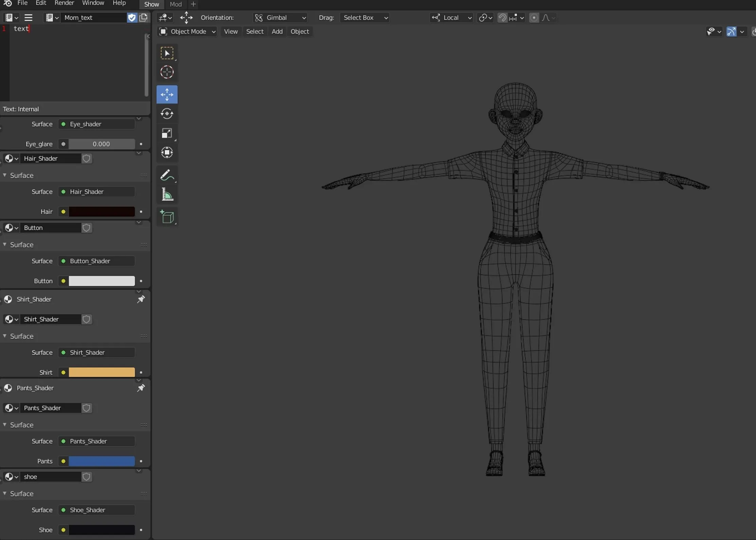Viewport: 756px width, 540px height.
Task: Click the copy text datablock icon next to Mom_text
Action: pyautogui.click(x=143, y=17)
